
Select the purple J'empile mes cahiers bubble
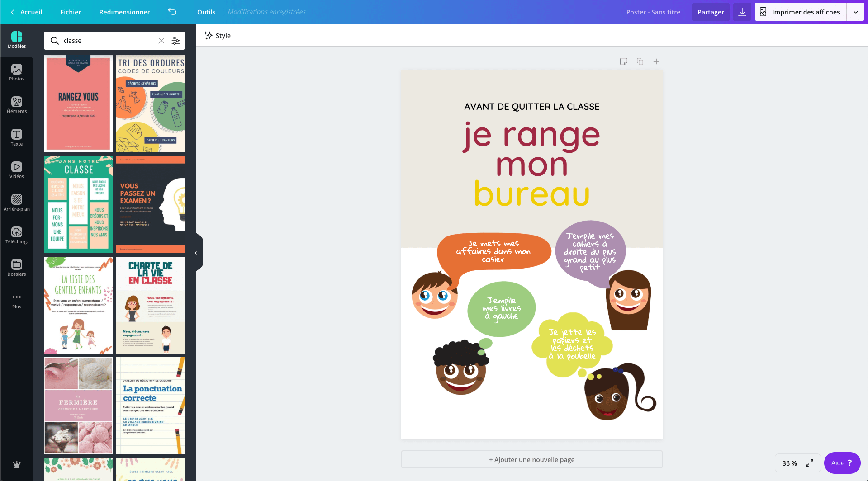(590, 252)
